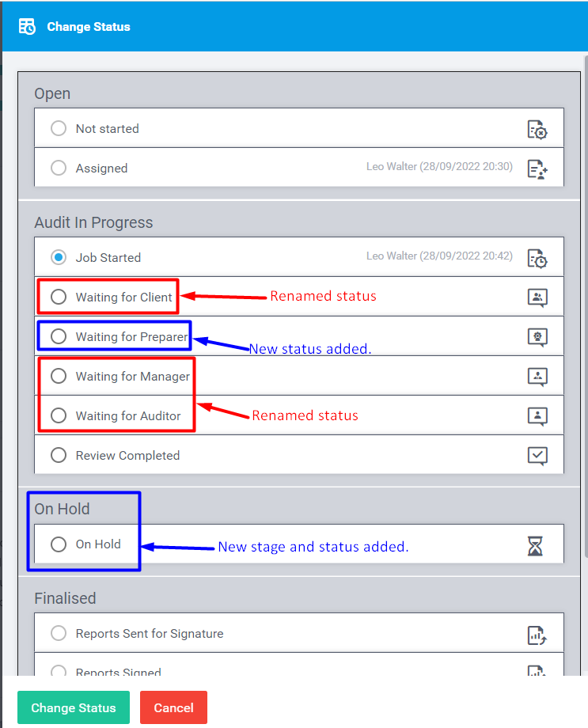Choose the Reports Sent for Signature option
Screen dimensions: 588x728
[x=59, y=633]
